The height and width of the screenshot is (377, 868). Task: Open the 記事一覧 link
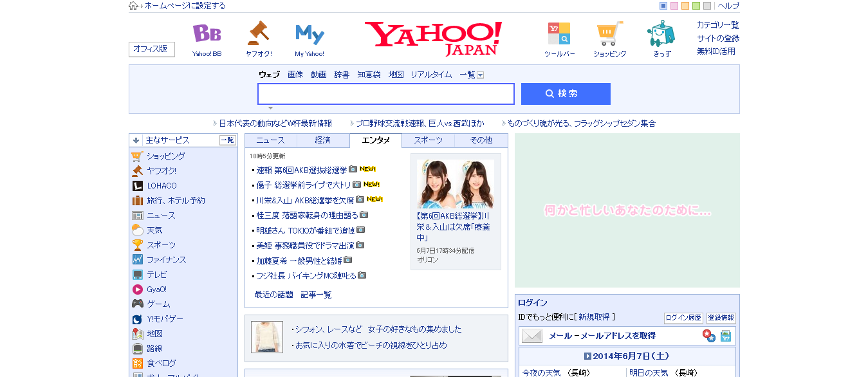317,295
